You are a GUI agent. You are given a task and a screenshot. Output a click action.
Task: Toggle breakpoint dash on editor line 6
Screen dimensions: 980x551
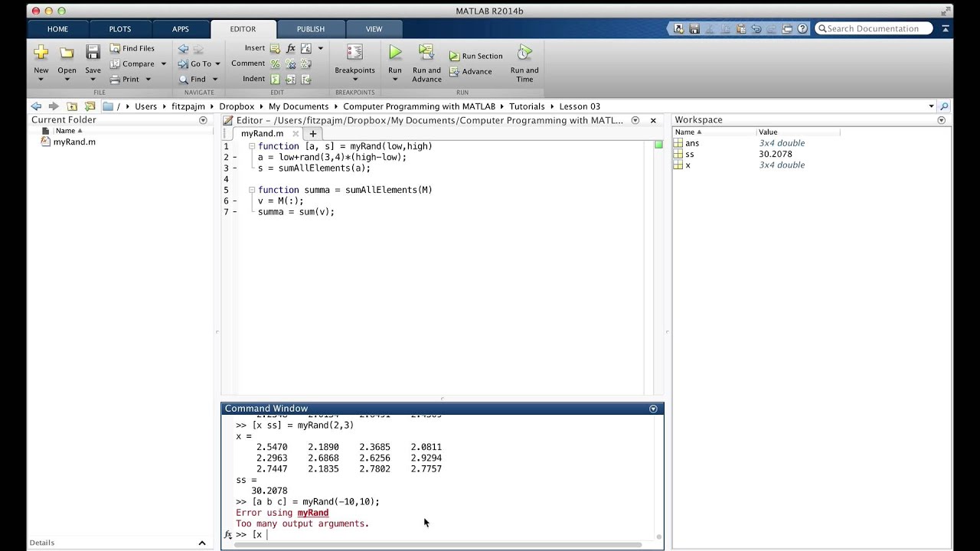click(x=235, y=201)
